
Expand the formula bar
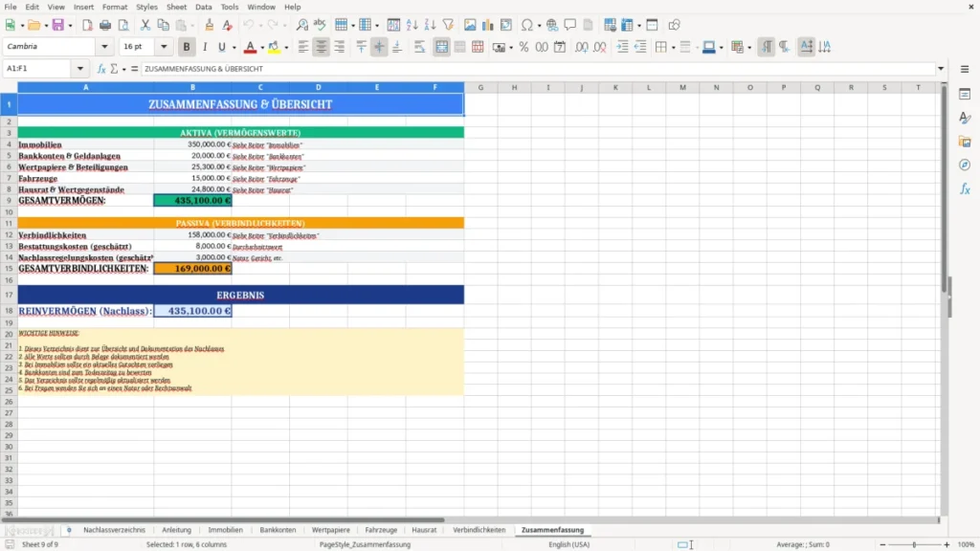click(x=941, y=69)
